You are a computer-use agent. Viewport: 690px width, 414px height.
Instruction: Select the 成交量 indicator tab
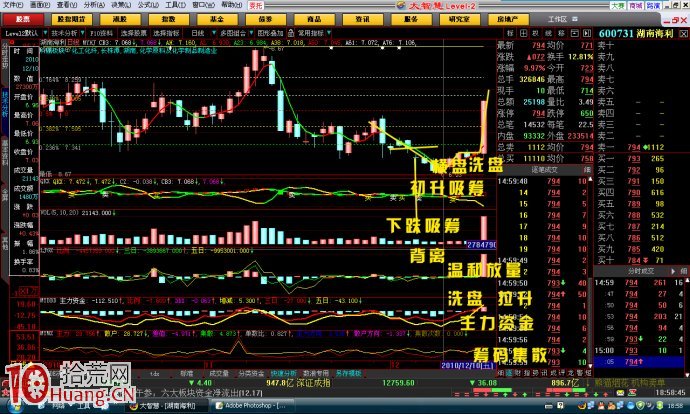(x=218, y=373)
